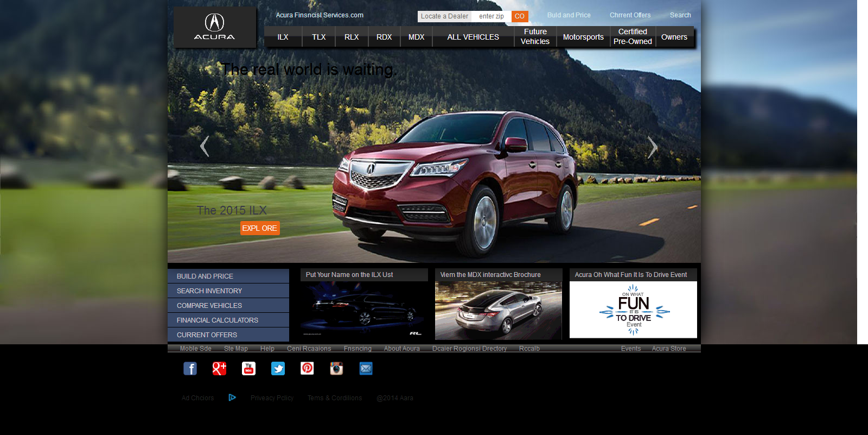The height and width of the screenshot is (435, 868).
Task: Focus the enter zip field
Action: [492, 16]
